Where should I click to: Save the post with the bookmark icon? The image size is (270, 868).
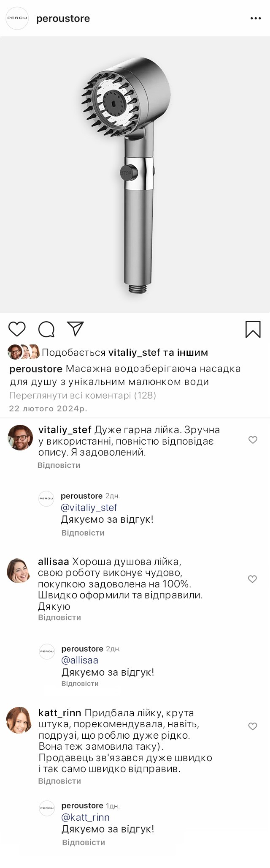pyautogui.click(x=253, y=330)
